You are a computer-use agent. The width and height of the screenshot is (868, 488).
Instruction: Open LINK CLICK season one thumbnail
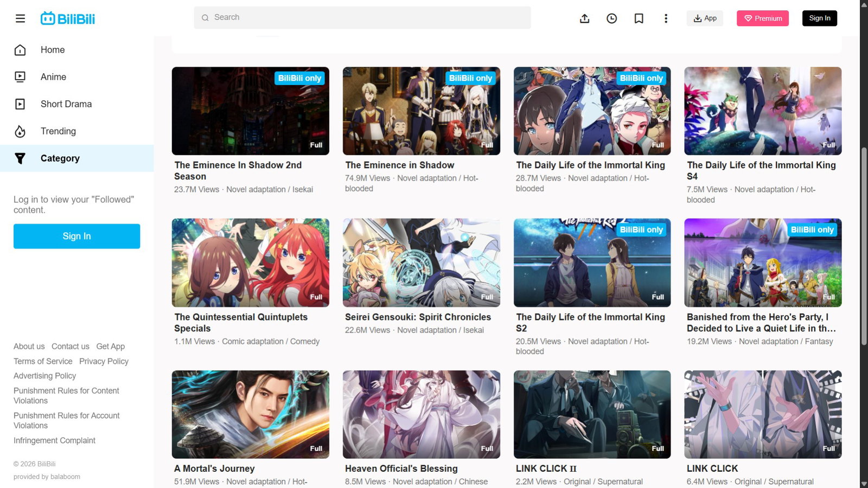coord(763,415)
